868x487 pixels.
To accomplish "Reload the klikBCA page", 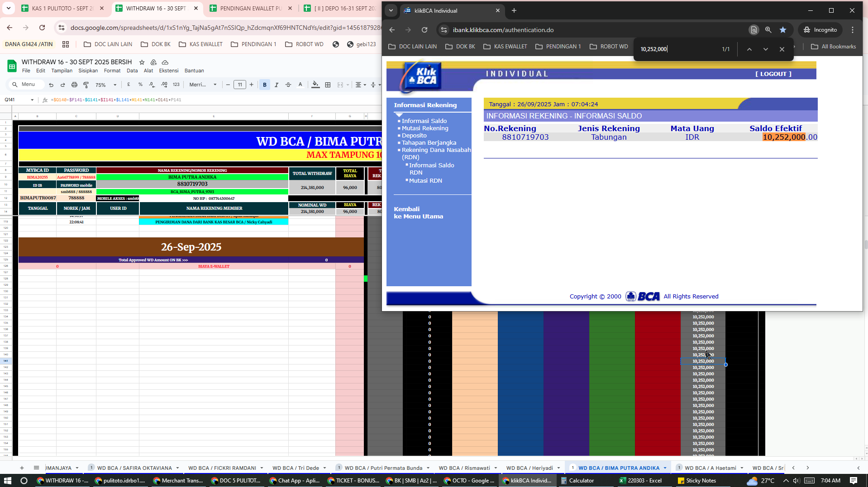I will pos(424,30).
